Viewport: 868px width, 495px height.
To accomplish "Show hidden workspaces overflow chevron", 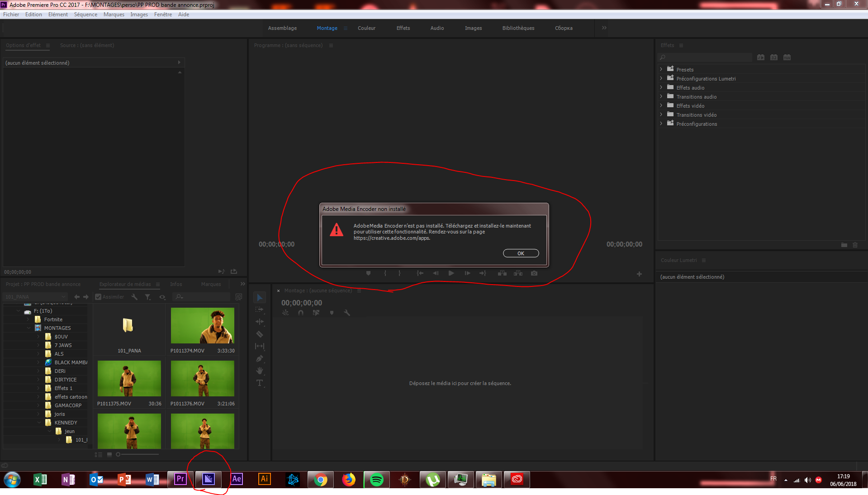I will click(x=604, y=28).
